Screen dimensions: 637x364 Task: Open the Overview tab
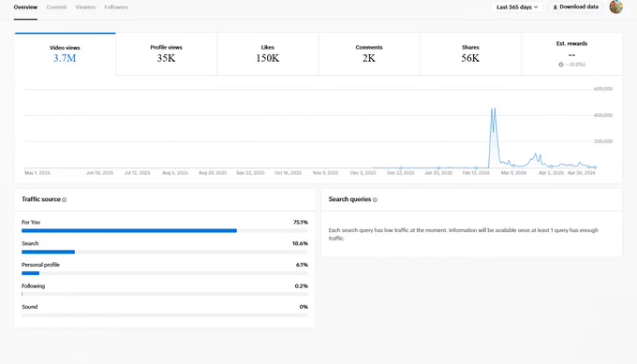tap(25, 7)
